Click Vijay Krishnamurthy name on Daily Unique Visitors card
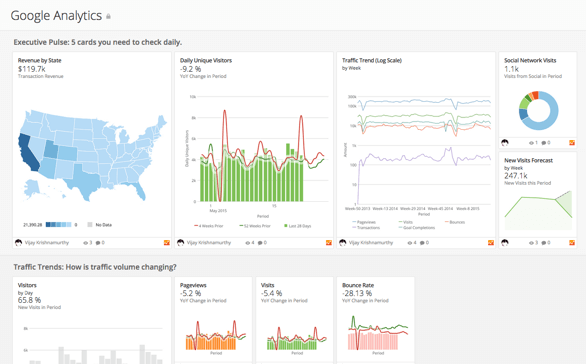 pyautogui.click(x=209, y=243)
